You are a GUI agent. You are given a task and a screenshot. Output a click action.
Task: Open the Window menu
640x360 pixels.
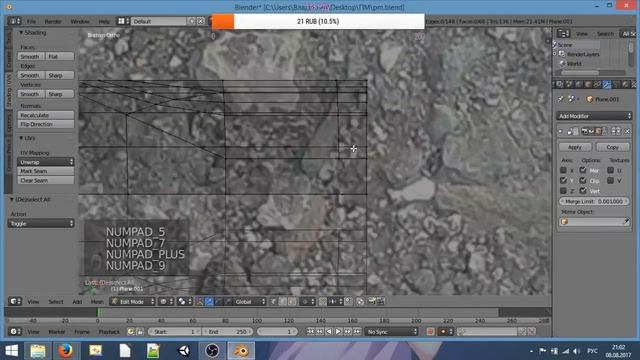pos(80,21)
